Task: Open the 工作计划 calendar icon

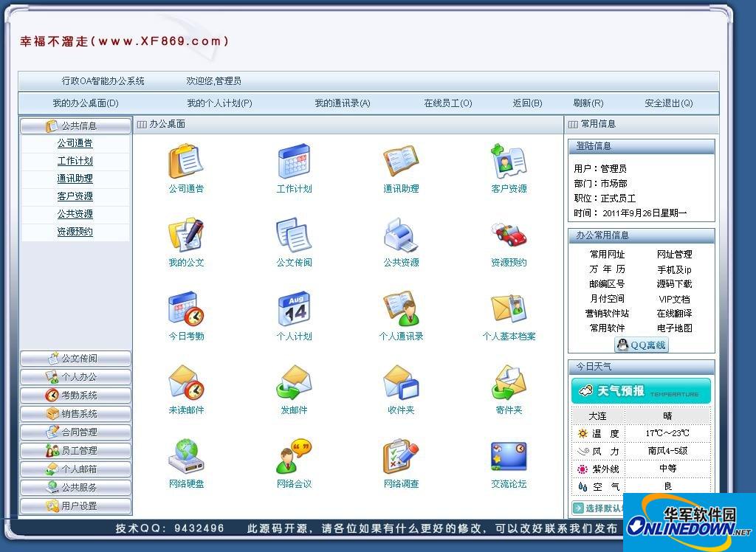Action: click(294, 162)
